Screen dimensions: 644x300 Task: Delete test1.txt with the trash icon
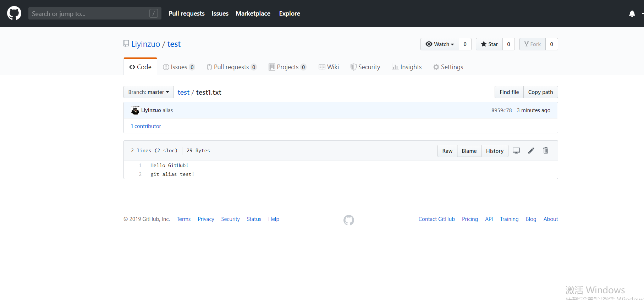click(x=546, y=151)
